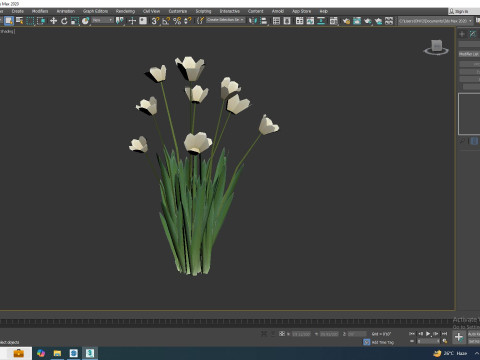Open the Scripting menu

coord(203,11)
